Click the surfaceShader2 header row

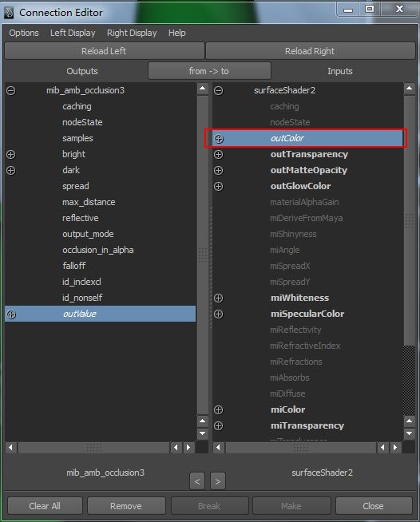pos(307,90)
